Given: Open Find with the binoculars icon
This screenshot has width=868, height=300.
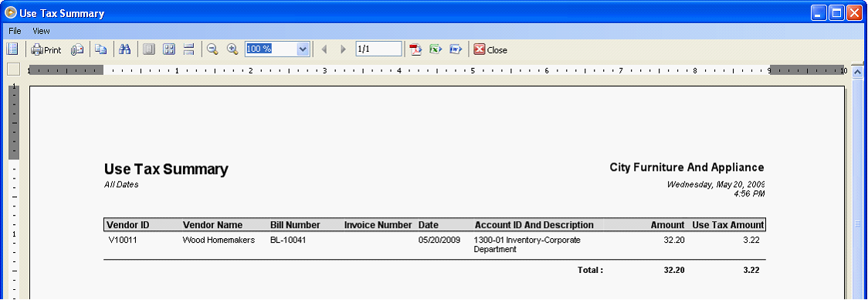Looking at the screenshot, I should (124, 49).
